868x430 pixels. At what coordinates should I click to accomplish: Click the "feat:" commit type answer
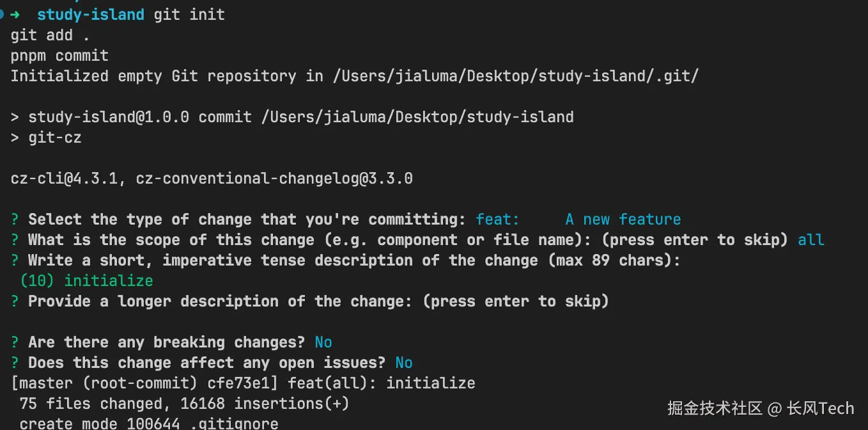[497, 219]
